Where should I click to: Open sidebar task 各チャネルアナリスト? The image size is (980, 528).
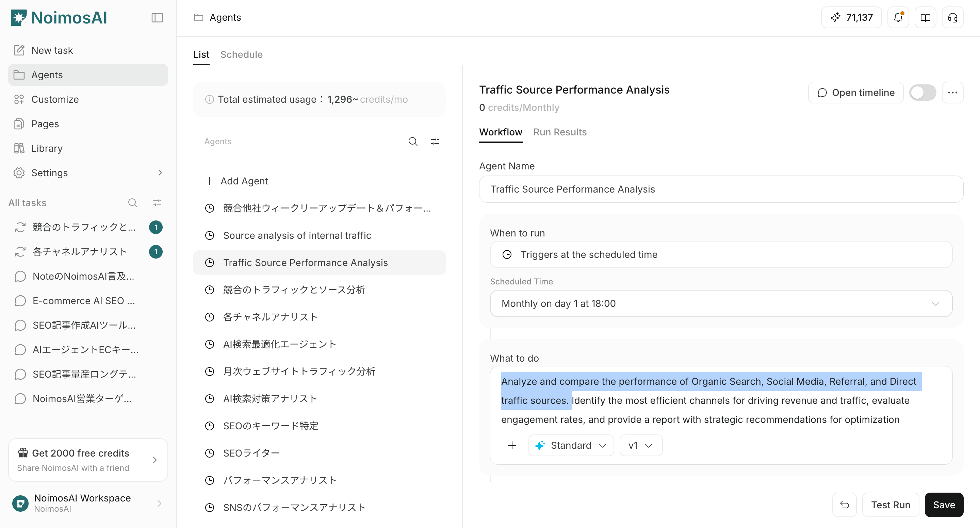88,251
